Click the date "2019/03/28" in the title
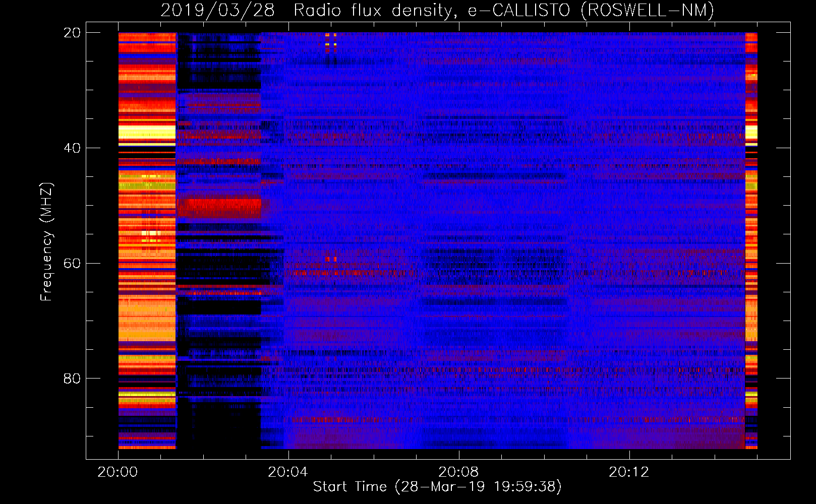Screen dimensions: 816x504 click(x=217, y=10)
